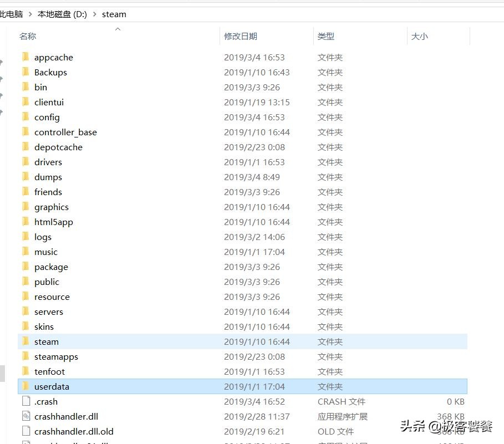Sort by 类型 column header
The height and width of the screenshot is (444, 504).
click(326, 37)
